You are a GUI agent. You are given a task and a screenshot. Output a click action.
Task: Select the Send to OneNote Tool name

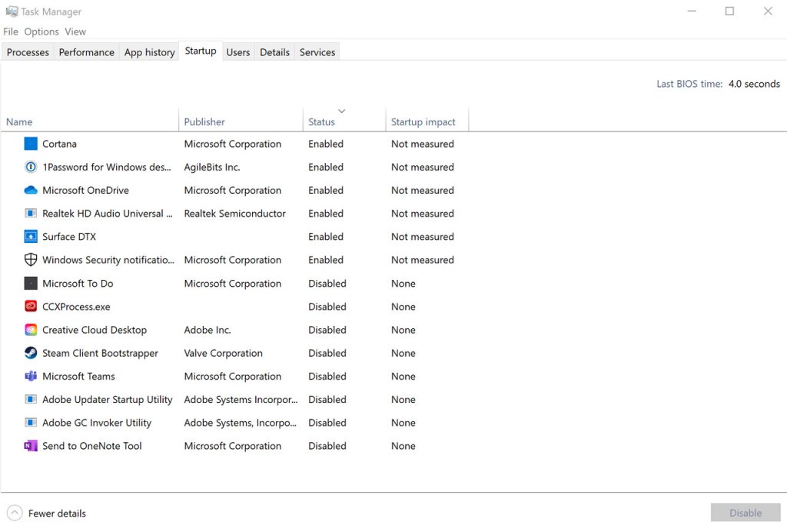click(92, 446)
